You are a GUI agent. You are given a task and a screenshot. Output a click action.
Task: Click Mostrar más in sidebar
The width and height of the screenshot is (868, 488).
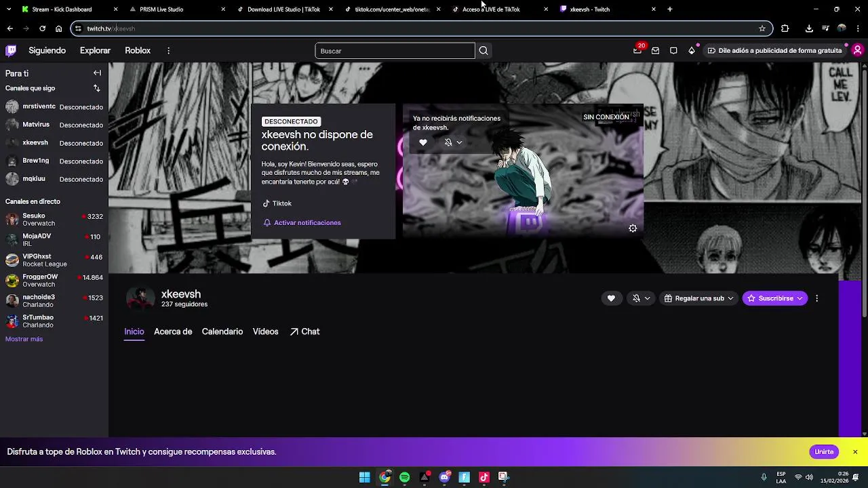[x=24, y=339]
